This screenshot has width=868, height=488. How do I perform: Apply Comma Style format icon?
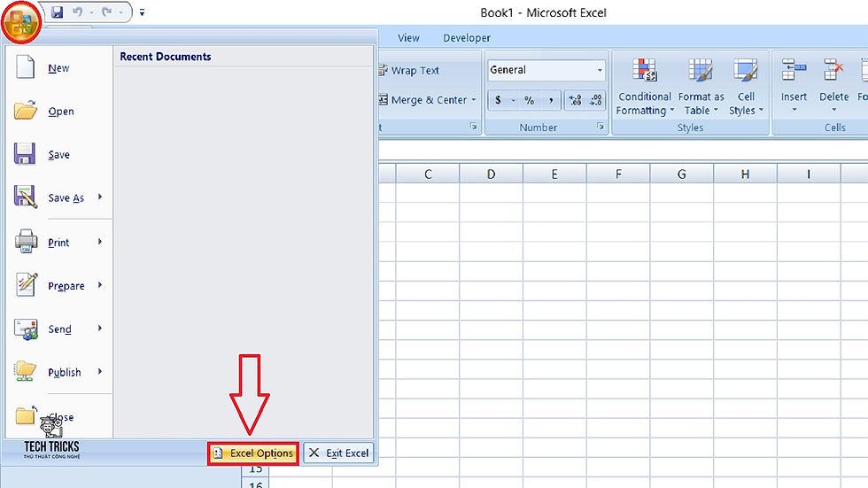pyautogui.click(x=551, y=100)
